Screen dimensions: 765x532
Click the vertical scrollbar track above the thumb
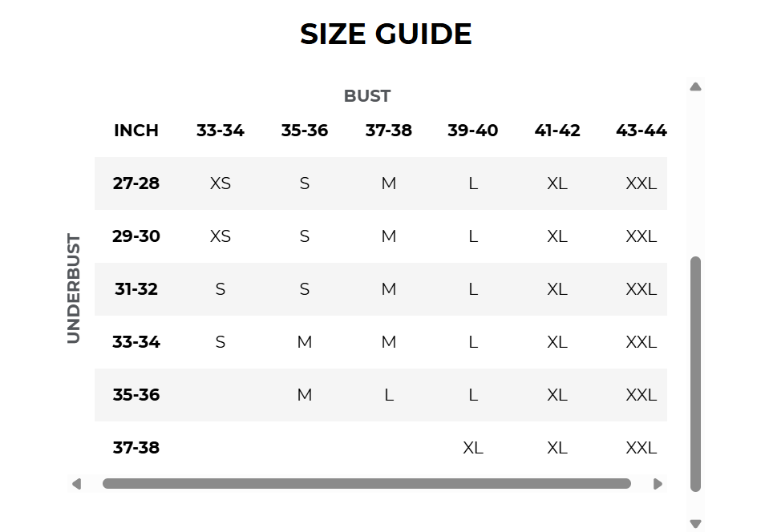click(695, 175)
